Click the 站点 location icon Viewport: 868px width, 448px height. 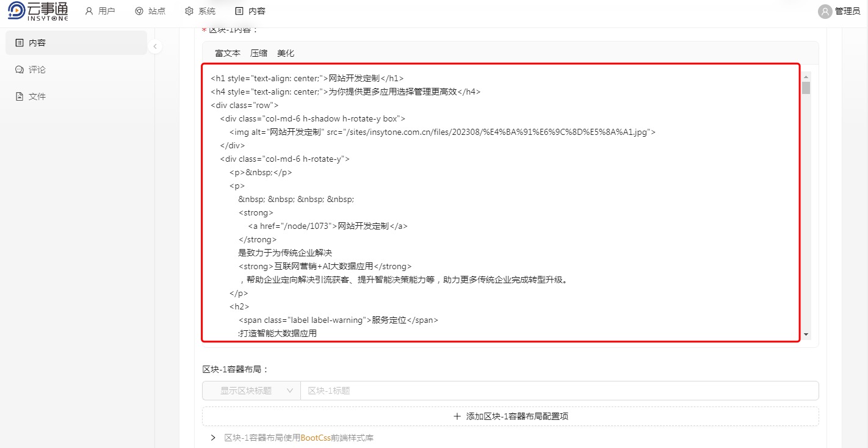click(138, 10)
